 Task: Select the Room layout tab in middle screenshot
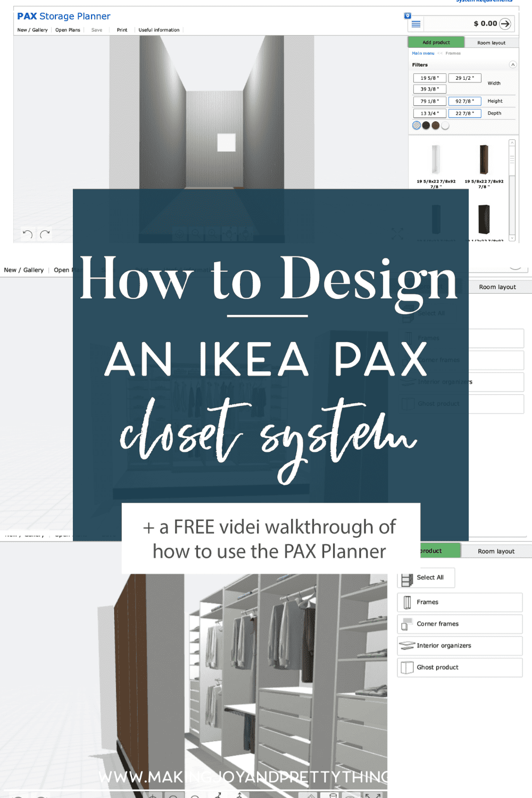coord(497,287)
